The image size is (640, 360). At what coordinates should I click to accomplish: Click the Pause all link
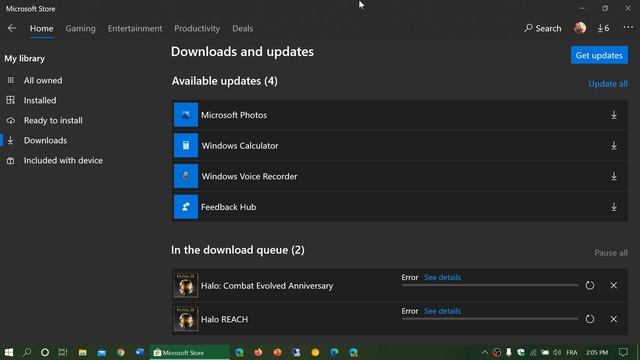pyautogui.click(x=611, y=253)
